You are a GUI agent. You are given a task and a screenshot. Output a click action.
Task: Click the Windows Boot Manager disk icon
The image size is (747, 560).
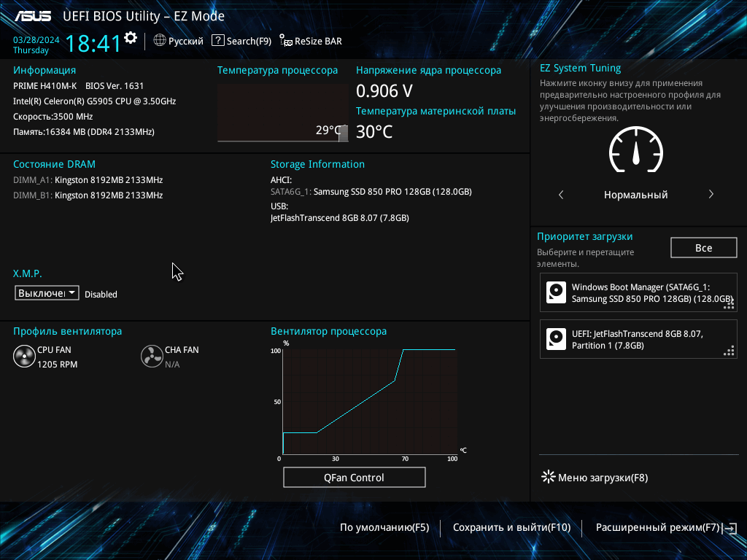[556, 292]
